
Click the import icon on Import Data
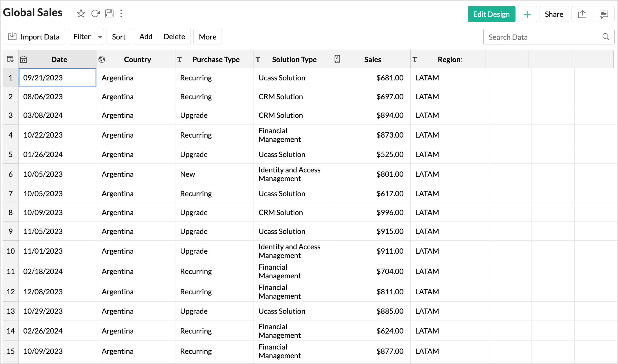click(12, 37)
